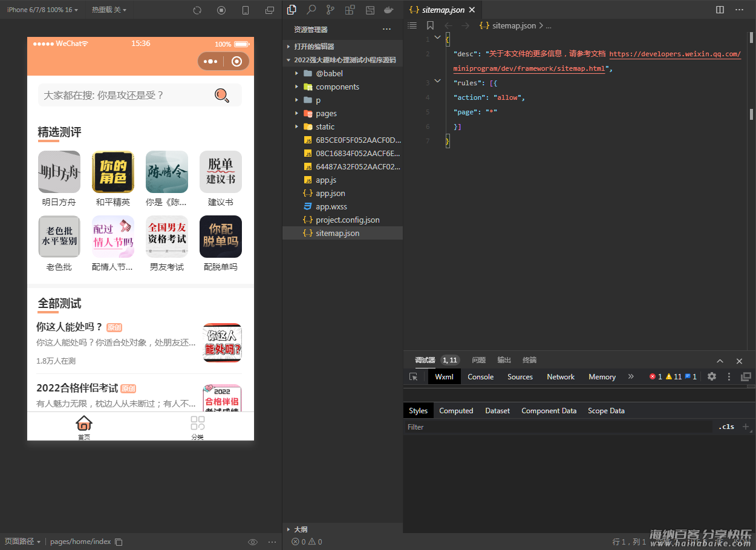Click the split editor icon
Image resolution: width=756 pixels, height=550 pixels.
pyautogui.click(x=720, y=10)
